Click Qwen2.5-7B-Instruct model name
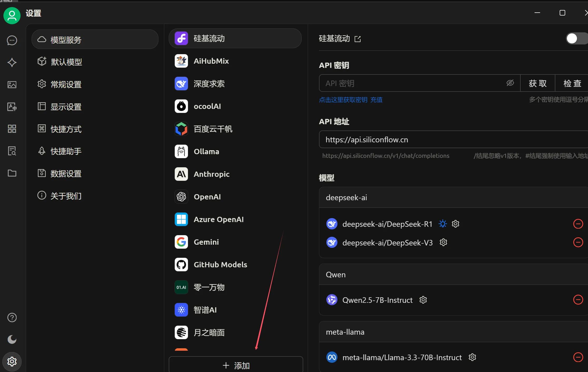The width and height of the screenshot is (588, 372). point(377,300)
